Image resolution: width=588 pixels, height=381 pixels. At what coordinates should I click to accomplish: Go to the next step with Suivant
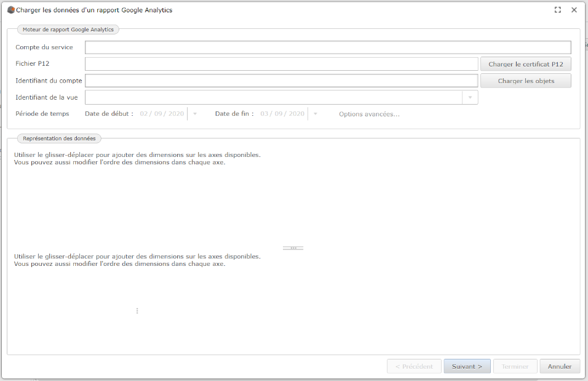[x=467, y=366]
